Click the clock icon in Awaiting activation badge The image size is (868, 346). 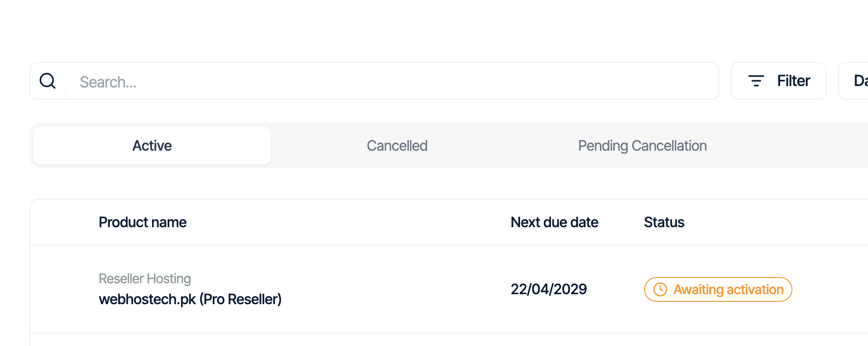click(661, 289)
